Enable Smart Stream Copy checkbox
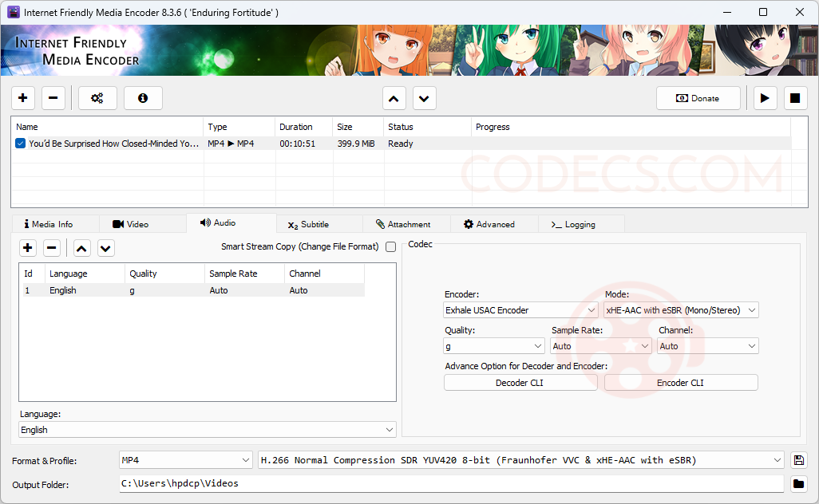Viewport: 819px width, 504px height. point(390,246)
